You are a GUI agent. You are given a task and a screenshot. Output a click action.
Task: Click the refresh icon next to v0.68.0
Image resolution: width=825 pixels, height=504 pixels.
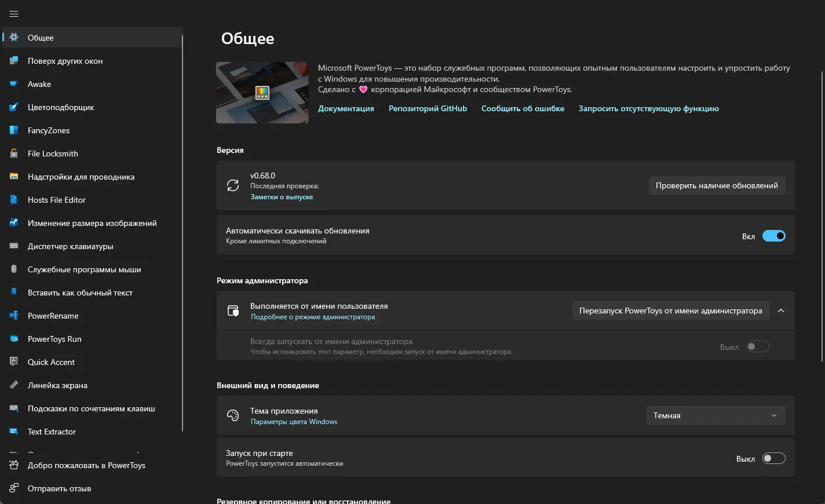pyautogui.click(x=233, y=185)
